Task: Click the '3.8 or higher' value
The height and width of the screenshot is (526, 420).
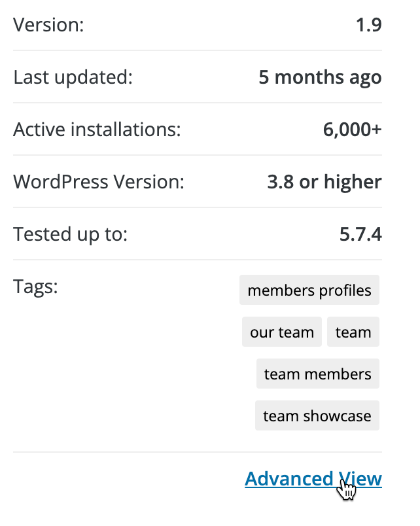Action: click(324, 182)
